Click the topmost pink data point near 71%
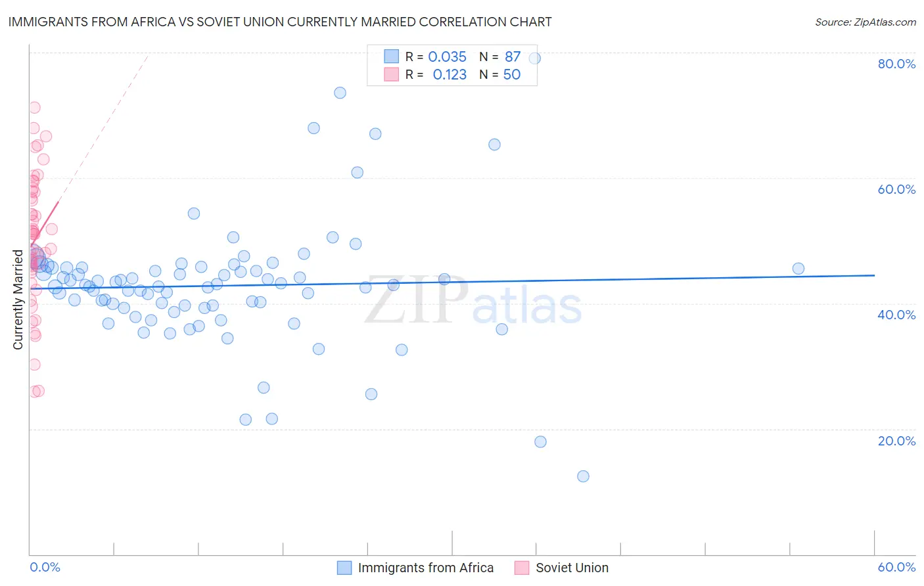The width and height of the screenshot is (924, 586). [34, 108]
